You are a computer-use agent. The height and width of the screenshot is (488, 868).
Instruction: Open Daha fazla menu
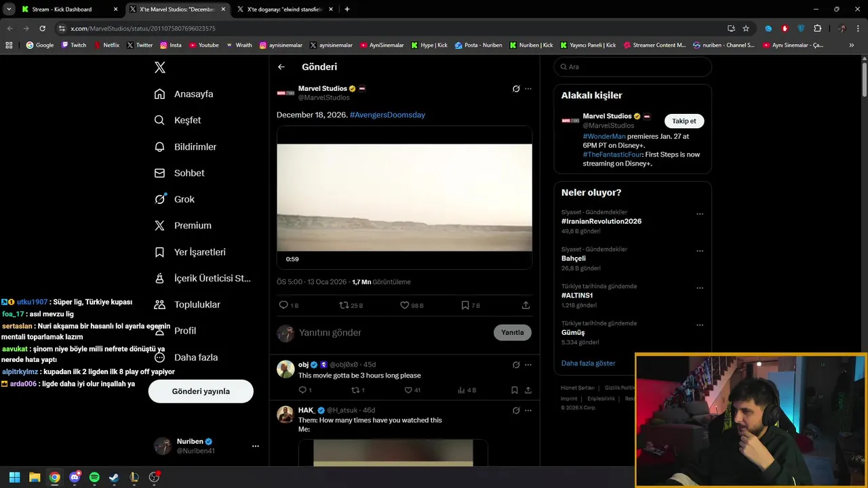tap(186, 357)
